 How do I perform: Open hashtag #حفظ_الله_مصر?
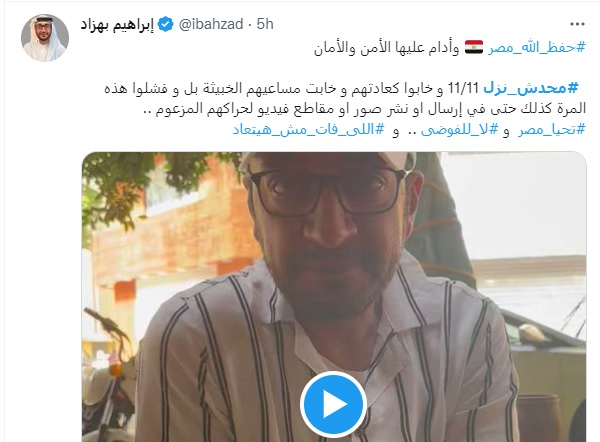pyautogui.click(x=536, y=48)
